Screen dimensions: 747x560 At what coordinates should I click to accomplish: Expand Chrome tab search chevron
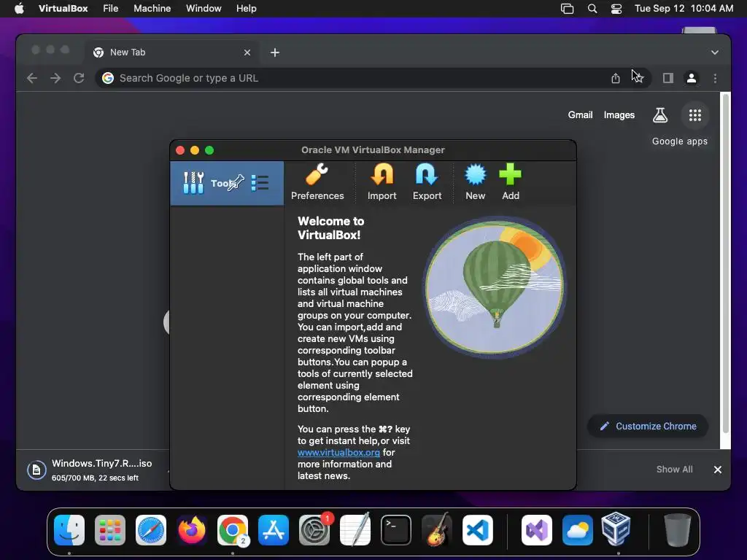[x=715, y=52]
